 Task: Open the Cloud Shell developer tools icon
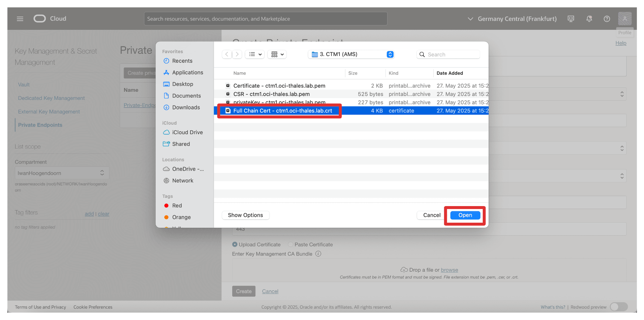(x=571, y=19)
